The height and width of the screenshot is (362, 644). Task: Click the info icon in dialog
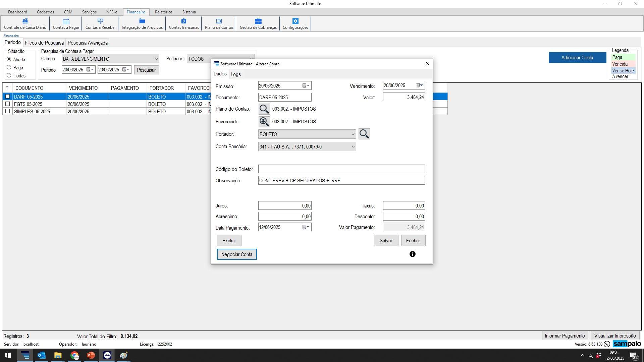tap(413, 254)
